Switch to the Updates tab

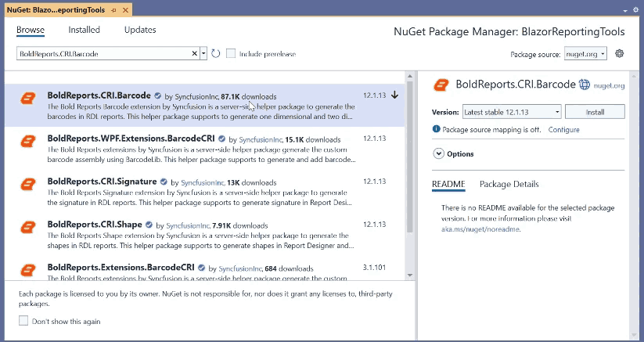tap(140, 30)
